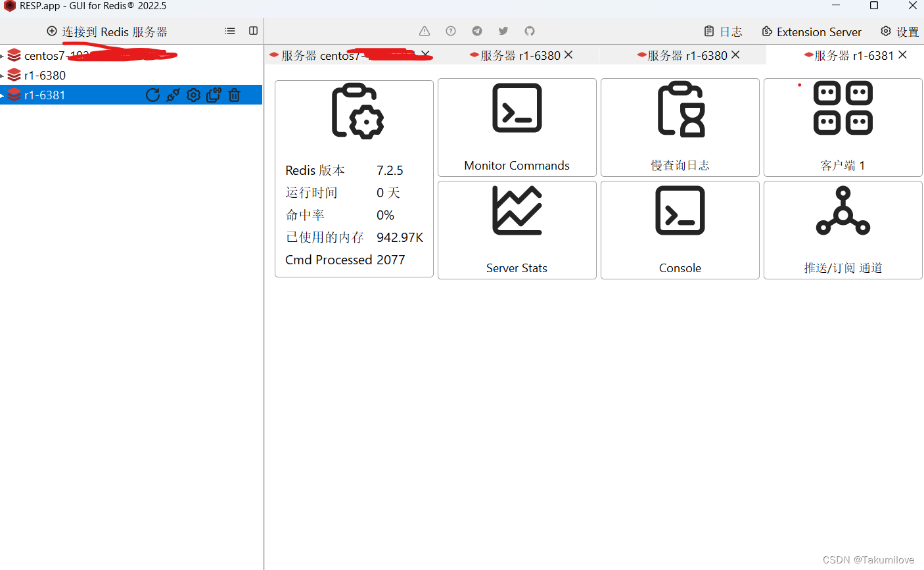Image resolution: width=924 pixels, height=570 pixels.
Task: Select the r1-6380 connection row
Action: (131, 75)
